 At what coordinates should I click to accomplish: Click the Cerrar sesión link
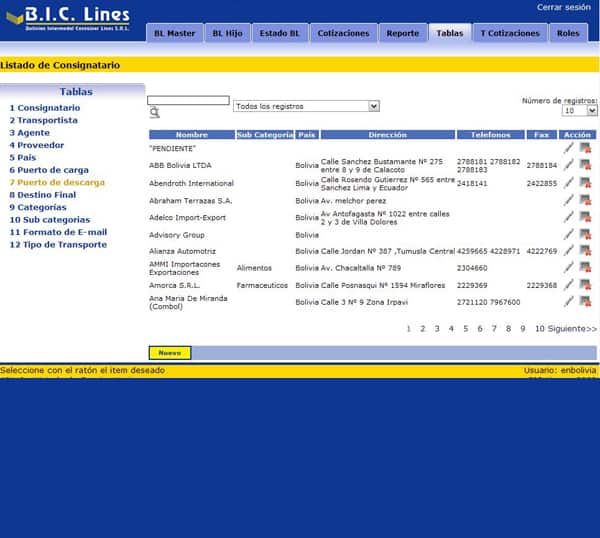point(563,7)
